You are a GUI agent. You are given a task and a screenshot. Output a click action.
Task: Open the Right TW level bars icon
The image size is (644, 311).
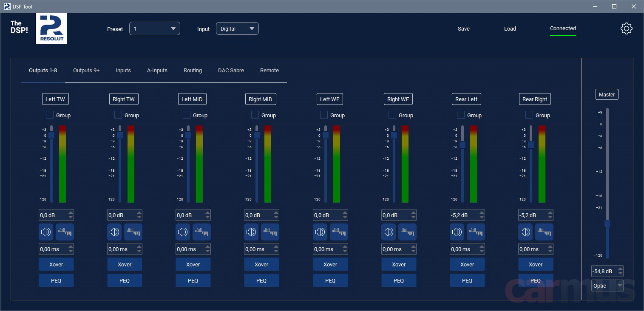point(133,232)
